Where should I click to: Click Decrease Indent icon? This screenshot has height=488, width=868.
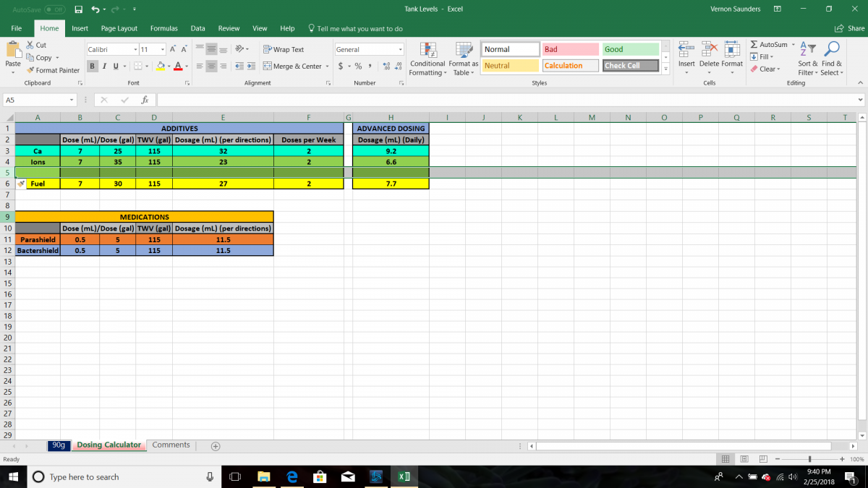pos(241,66)
